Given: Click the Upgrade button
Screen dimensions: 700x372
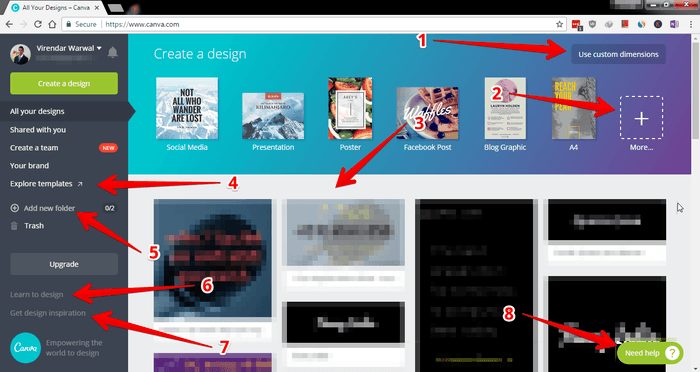Looking at the screenshot, I should coord(64,264).
